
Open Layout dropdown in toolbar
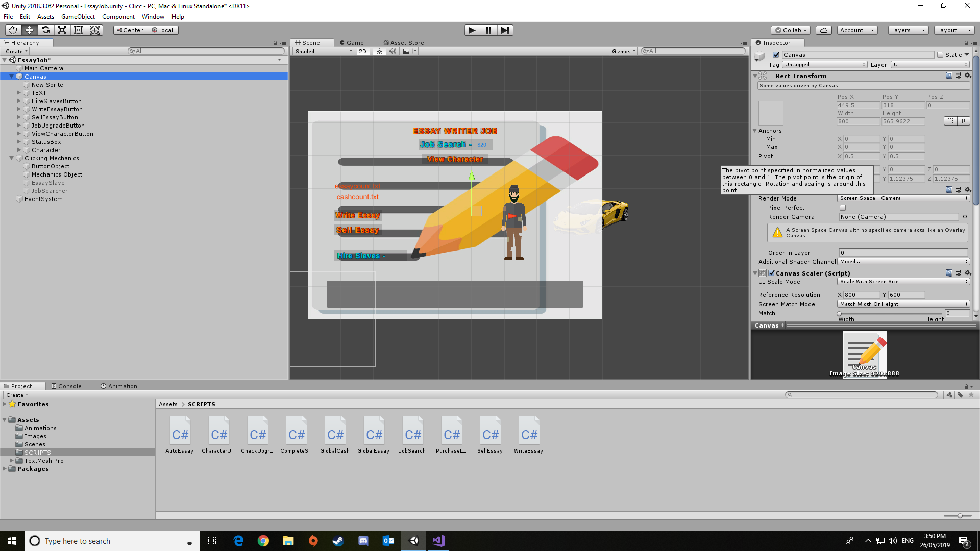pyautogui.click(x=953, y=30)
